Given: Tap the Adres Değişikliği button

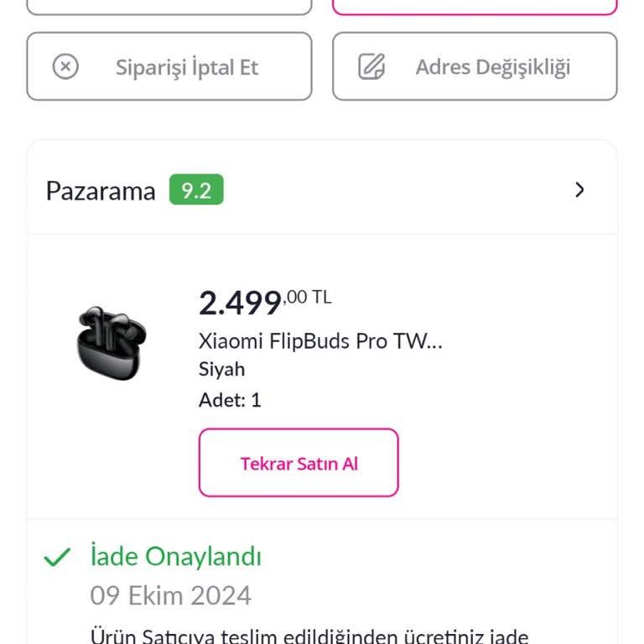Looking at the screenshot, I should click(x=475, y=66).
